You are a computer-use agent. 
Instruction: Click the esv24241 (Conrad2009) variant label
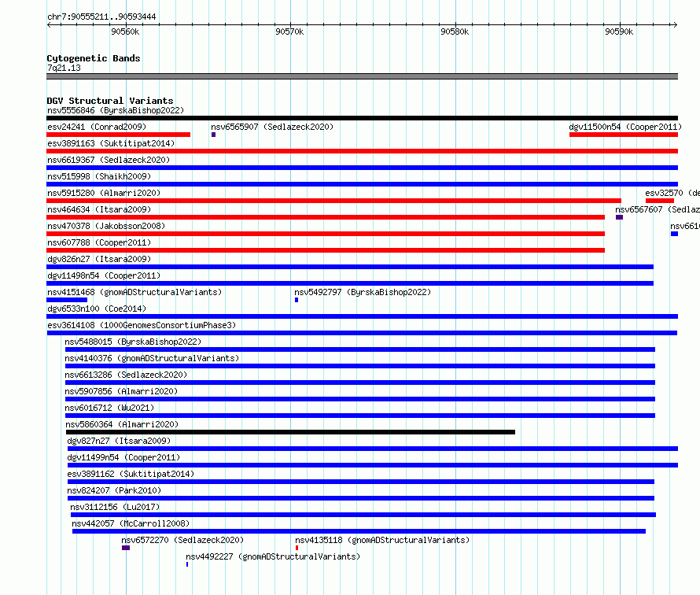[x=97, y=127]
